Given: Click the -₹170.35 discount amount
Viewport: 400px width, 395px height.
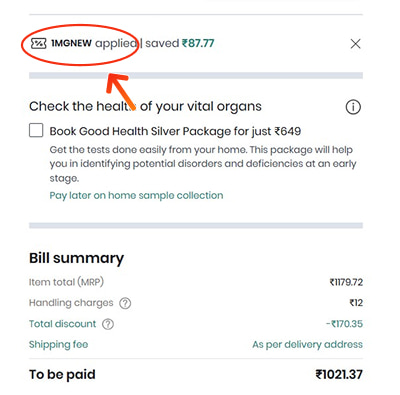Looking at the screenshot, I should pos(344,324).
